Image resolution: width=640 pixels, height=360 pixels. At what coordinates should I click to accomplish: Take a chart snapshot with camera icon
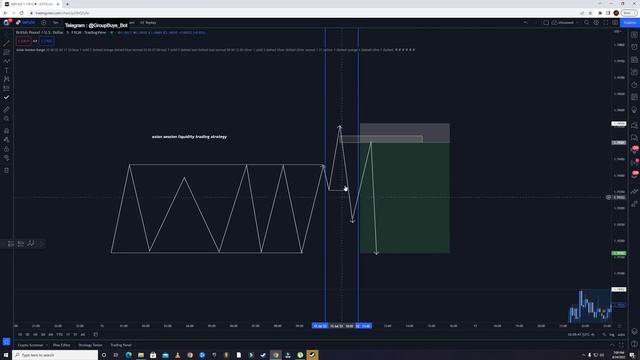(x=615, y=22)
